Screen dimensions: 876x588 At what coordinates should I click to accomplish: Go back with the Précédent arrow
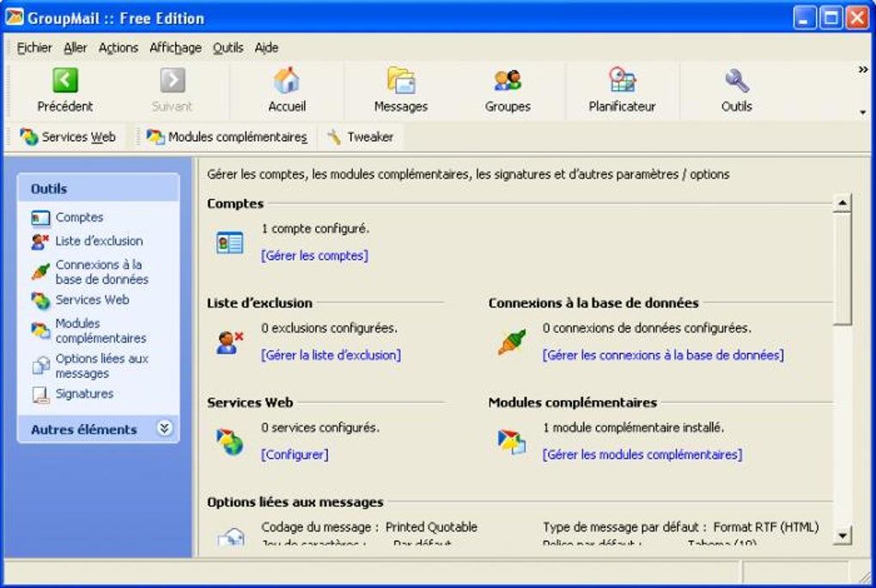click(x=65, y=81)
